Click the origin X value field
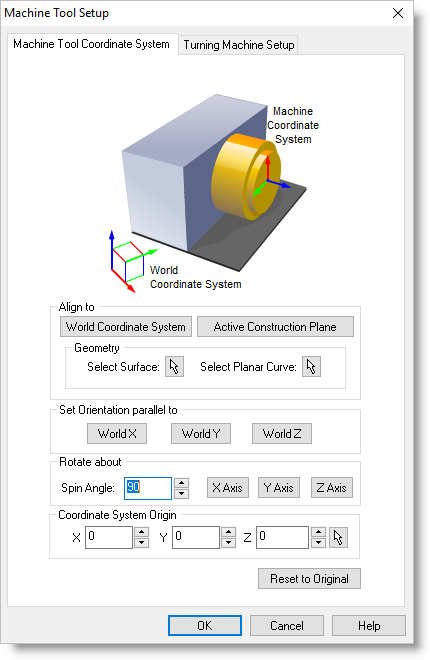This screenshot has height=660, width=430. tap(109, 537)
